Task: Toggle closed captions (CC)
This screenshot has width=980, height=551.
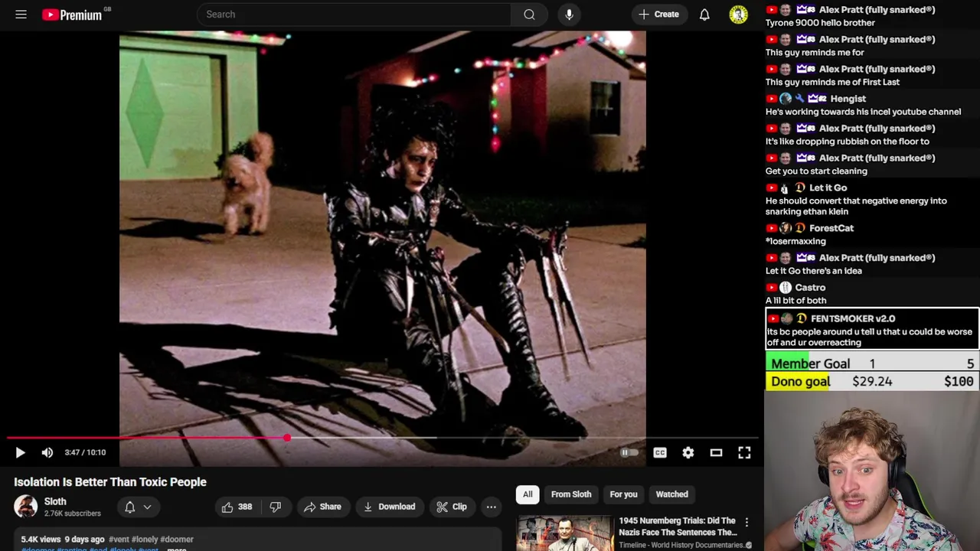Action: [660, 452]
